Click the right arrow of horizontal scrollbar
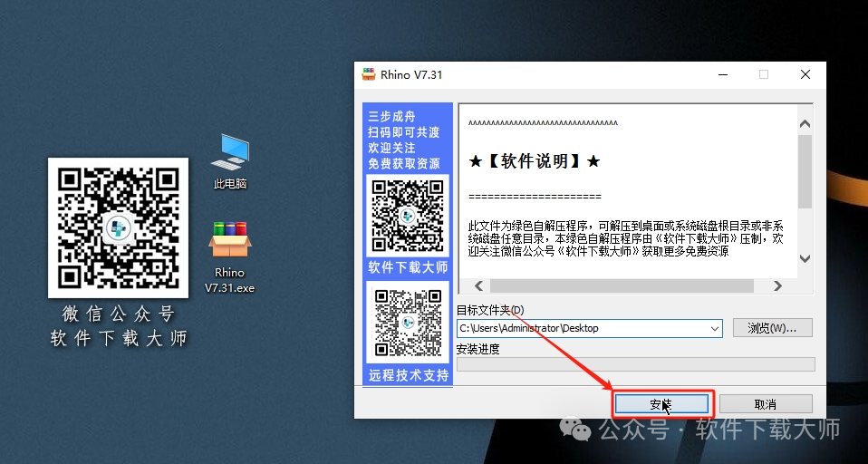The height and width of the screenshot is (464, 868). click(x=777, y=285)
